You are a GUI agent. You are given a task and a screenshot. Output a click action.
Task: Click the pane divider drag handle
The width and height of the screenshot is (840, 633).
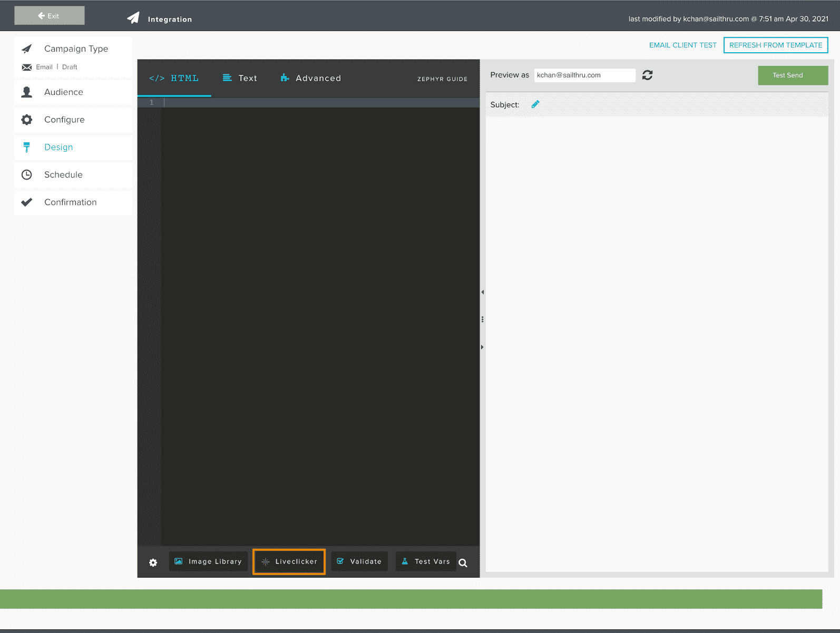pos(482,319)
